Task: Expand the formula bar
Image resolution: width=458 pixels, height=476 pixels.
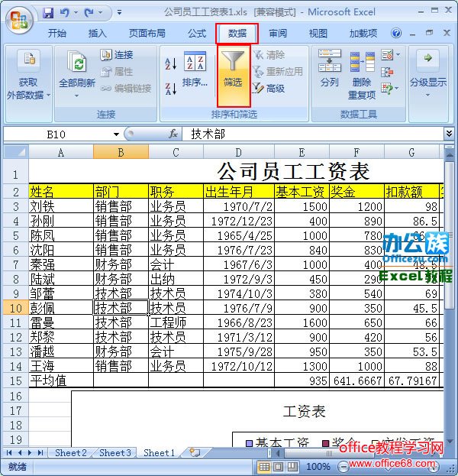Action: 449,134
